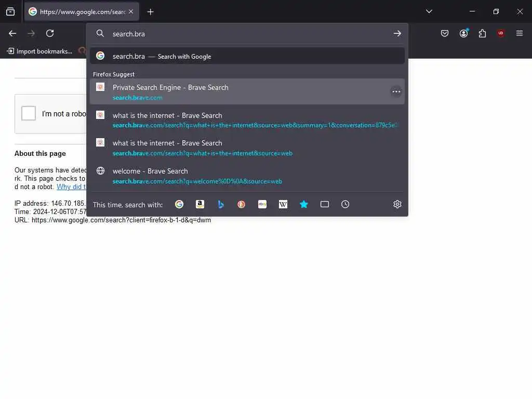Image resolution: width=532 pixels, height=399 pixels.
Task: Select the first what is the internet suggestion with summary
Action: pyautogui.click(x=247, y=120)
